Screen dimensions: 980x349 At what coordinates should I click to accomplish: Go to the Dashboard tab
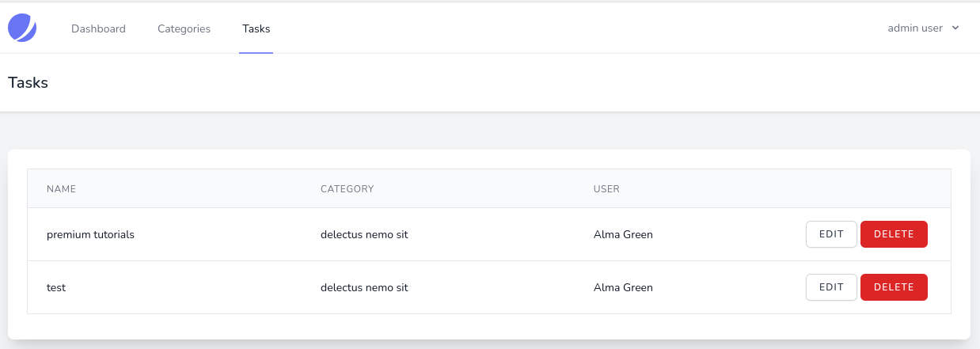[98, 28]
